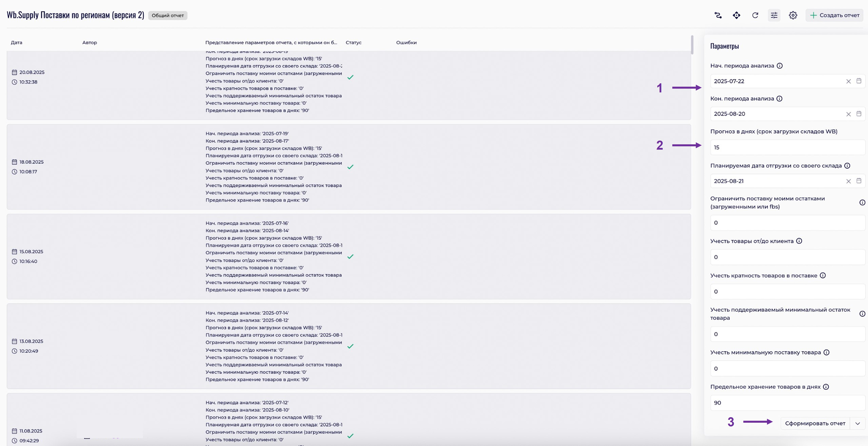Screen dimensions: 868x446
Task: Click the Дата column header
Action: point(17,42)
